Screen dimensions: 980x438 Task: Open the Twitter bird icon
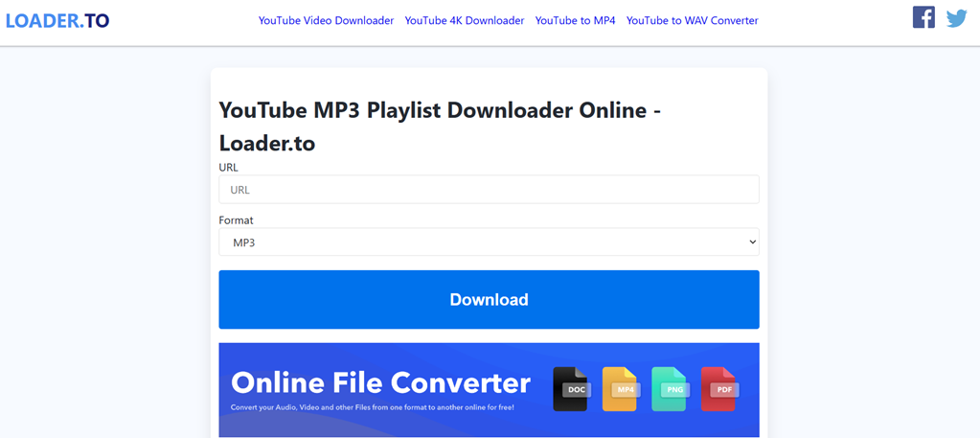(x=956, y=18)
